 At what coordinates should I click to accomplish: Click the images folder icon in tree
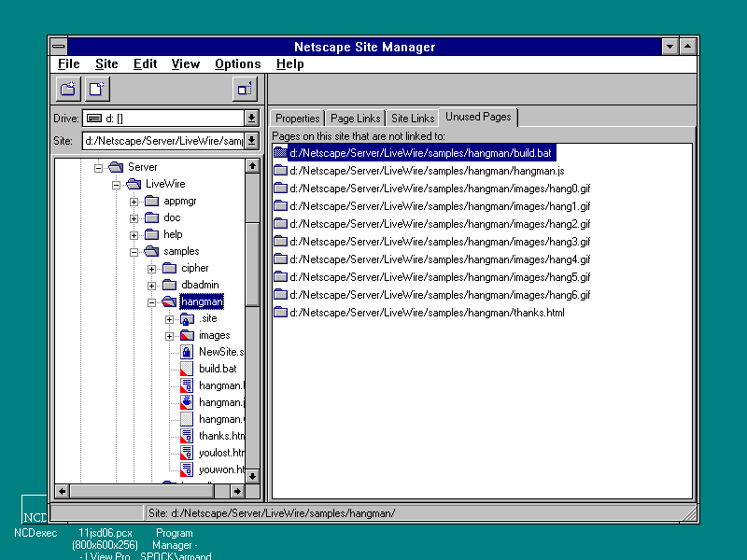tap(186, 335)
